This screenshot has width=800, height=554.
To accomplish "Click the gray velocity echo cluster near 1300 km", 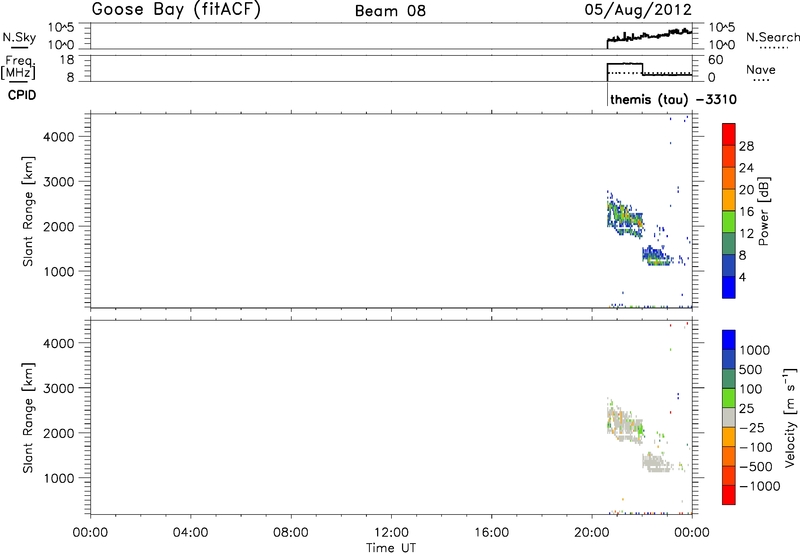I will 657,463.
